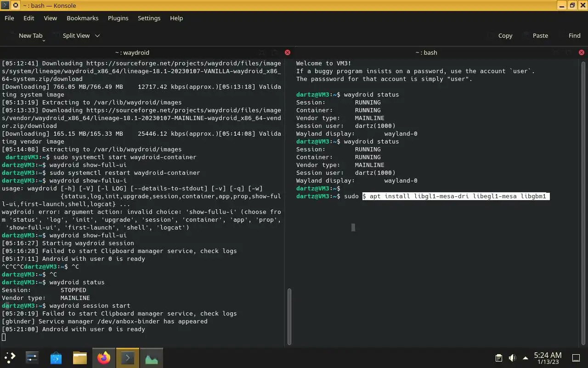The height and width of the screenshot is (368, 588).
Task: Expand the New Tab profile dropdown arrow
Action: point(44,40)
